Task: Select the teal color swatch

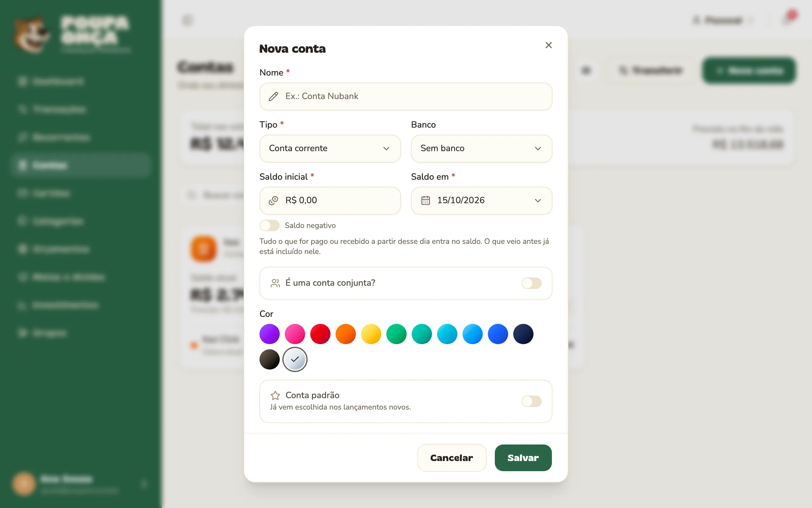Action: click(x=422, y=334)
